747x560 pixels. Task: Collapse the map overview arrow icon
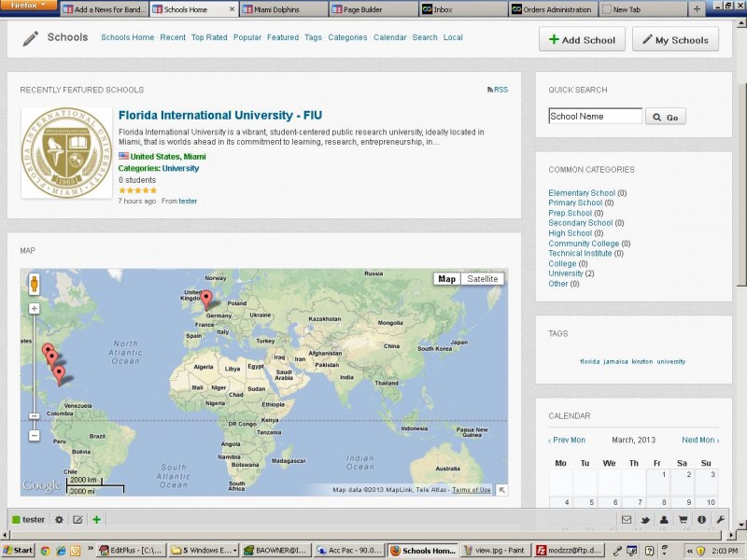click(501, 490)
